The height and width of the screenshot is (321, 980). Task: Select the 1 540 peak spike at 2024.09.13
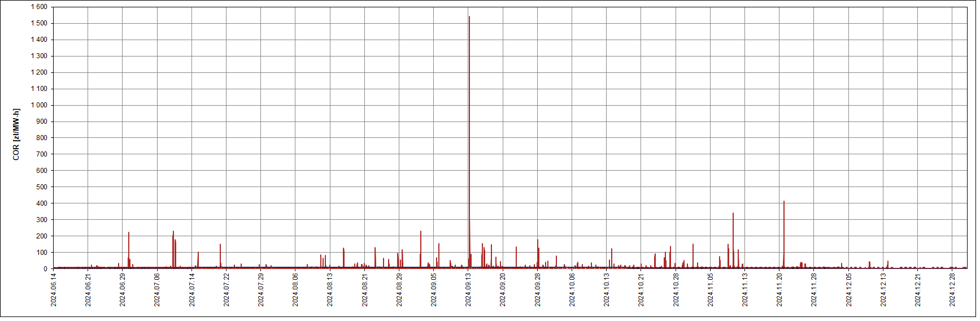pos(469,141)
